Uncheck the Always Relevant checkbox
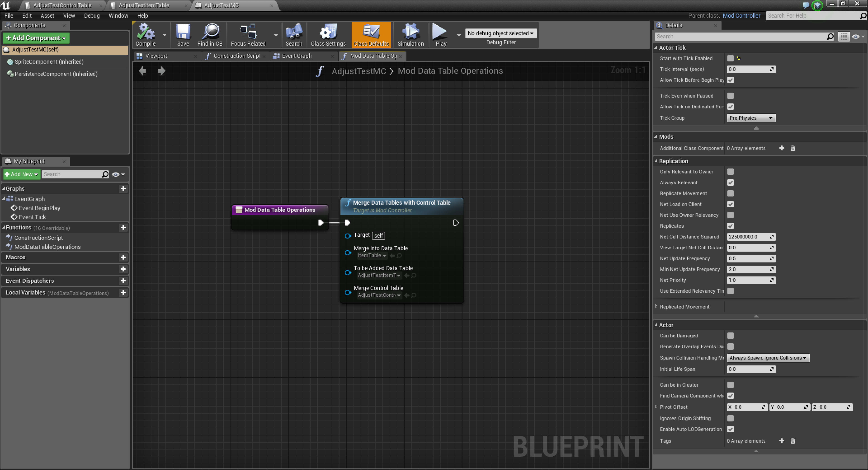 tap(730, 182)
